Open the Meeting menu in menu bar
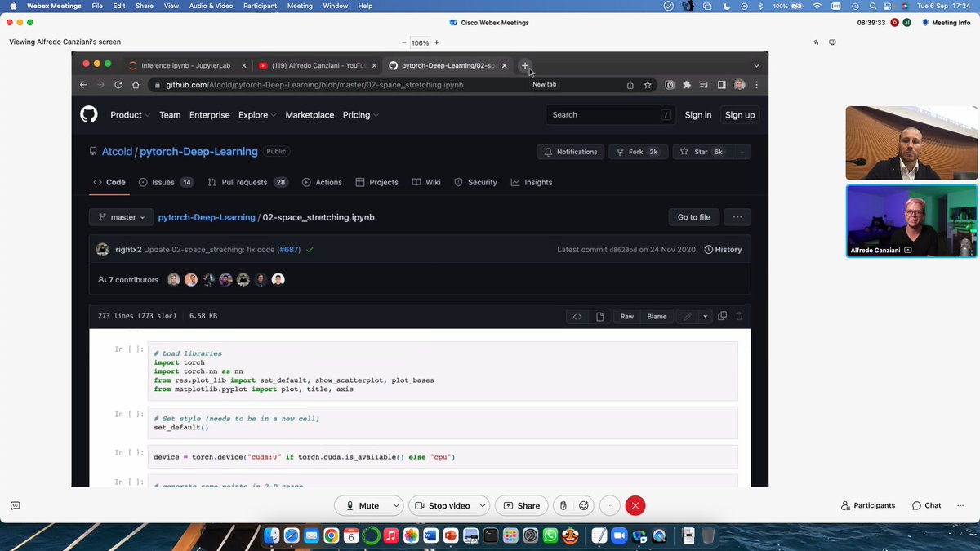The width and height of the screenshot is (980, 551). (x=300, y=6)
